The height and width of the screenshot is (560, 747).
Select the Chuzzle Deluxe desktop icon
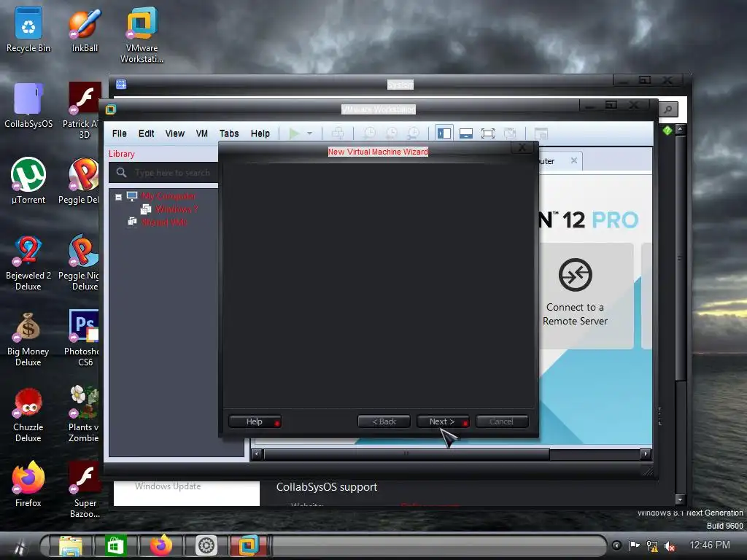click(x=28, y=415)
